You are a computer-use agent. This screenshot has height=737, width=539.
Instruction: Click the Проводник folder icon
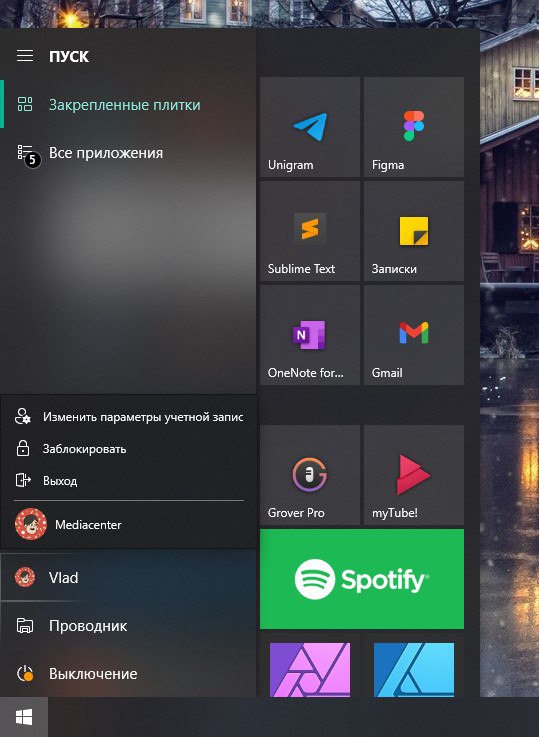(x=24, y=626)
